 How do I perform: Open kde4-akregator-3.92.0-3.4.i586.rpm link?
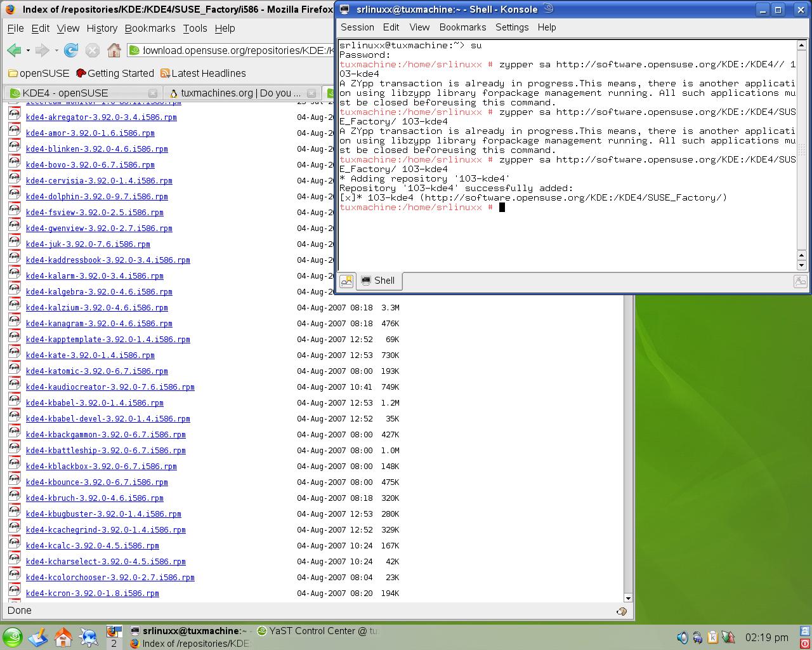pos(101,117)
